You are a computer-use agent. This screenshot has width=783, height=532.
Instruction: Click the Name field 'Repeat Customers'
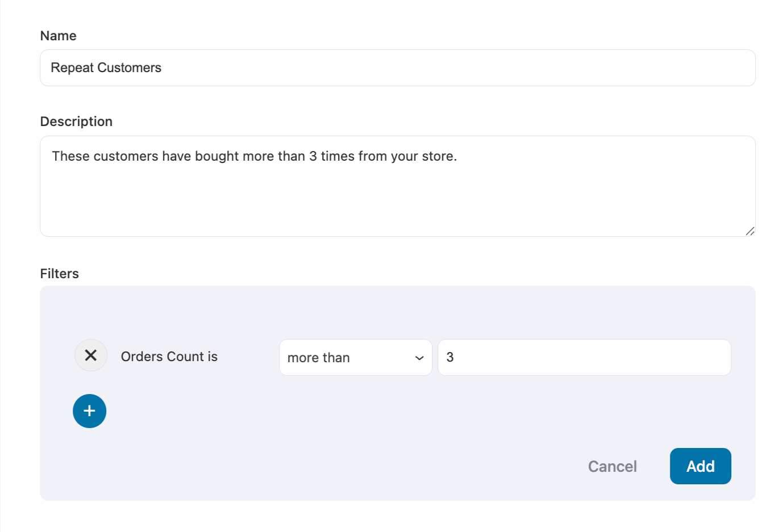pyautogui.click(x=398, y=68)
